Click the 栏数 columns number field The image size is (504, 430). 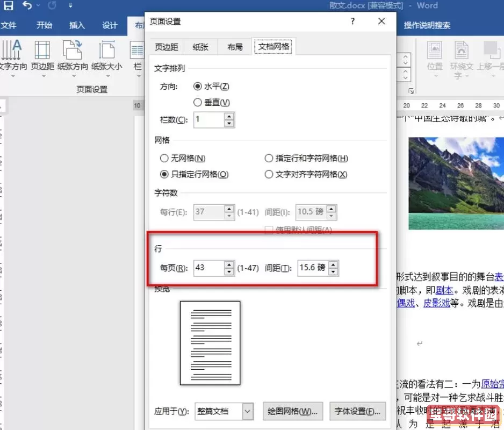(x=209, y=120)
